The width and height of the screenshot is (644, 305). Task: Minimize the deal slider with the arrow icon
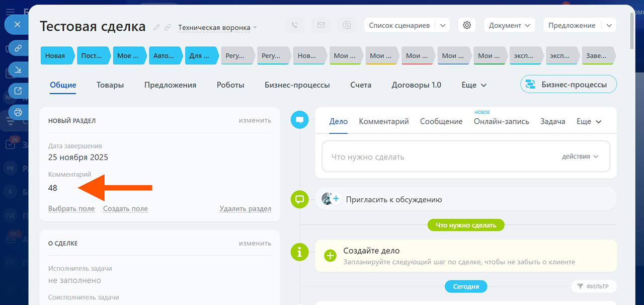(x=18, y=70)
